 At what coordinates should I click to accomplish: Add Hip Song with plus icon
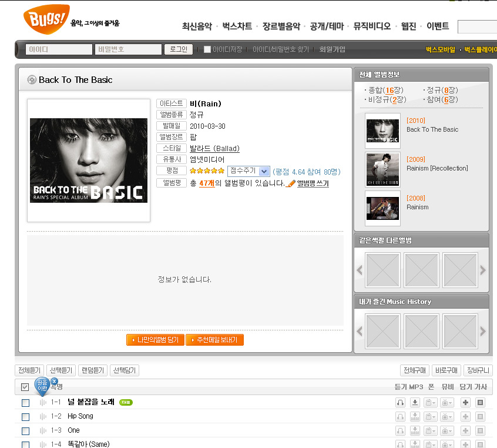[x=466, y=416]
